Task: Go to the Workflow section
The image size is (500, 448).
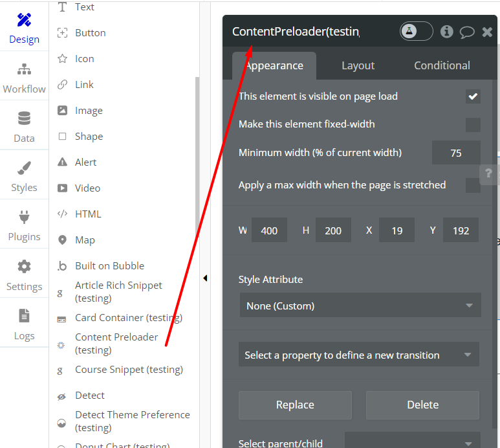Action: (x=24, y=78)
